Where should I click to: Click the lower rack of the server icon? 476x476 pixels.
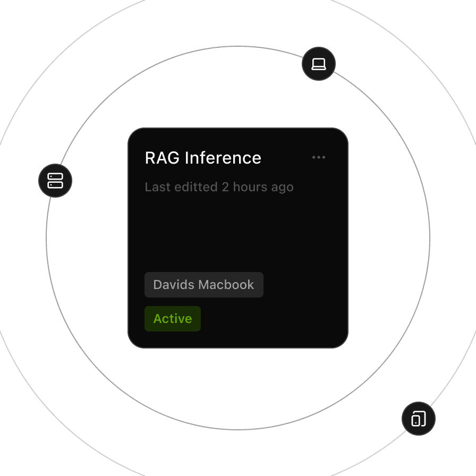tap(55, 185)
